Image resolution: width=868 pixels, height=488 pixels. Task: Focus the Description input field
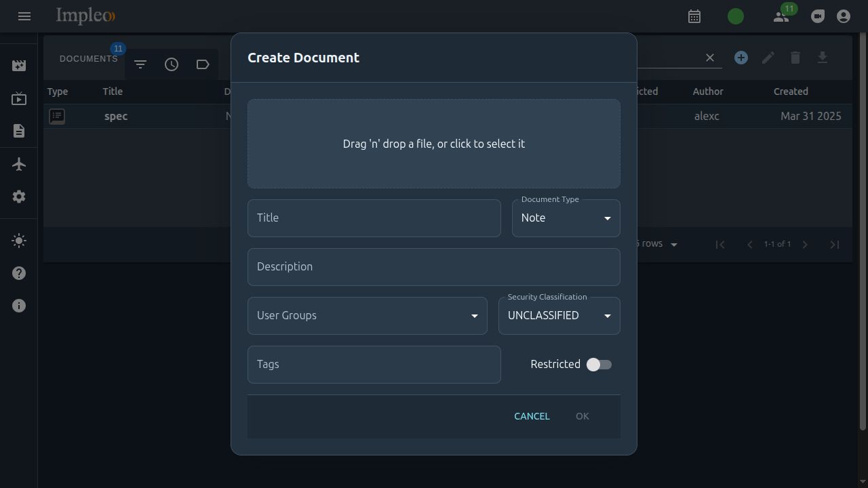434,267
